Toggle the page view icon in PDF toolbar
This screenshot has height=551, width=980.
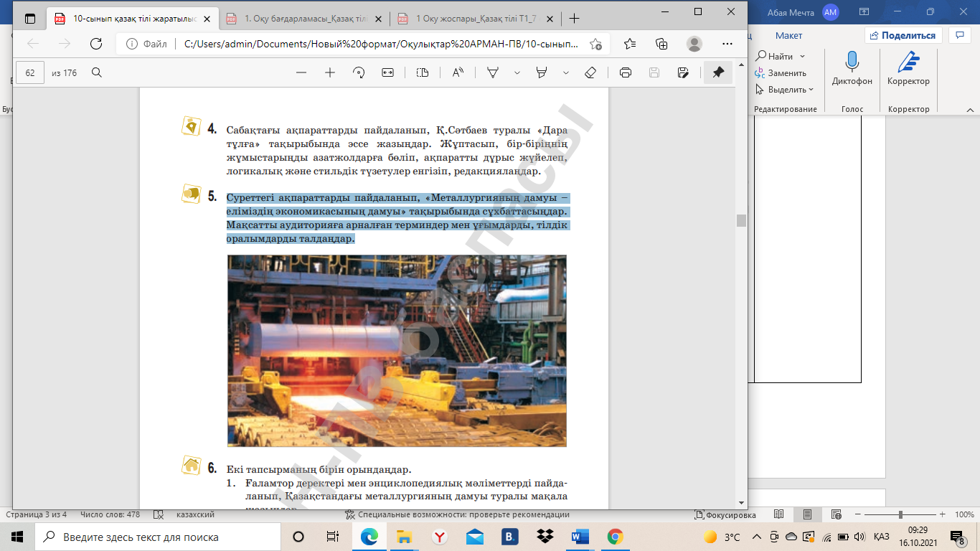[423, 72]
